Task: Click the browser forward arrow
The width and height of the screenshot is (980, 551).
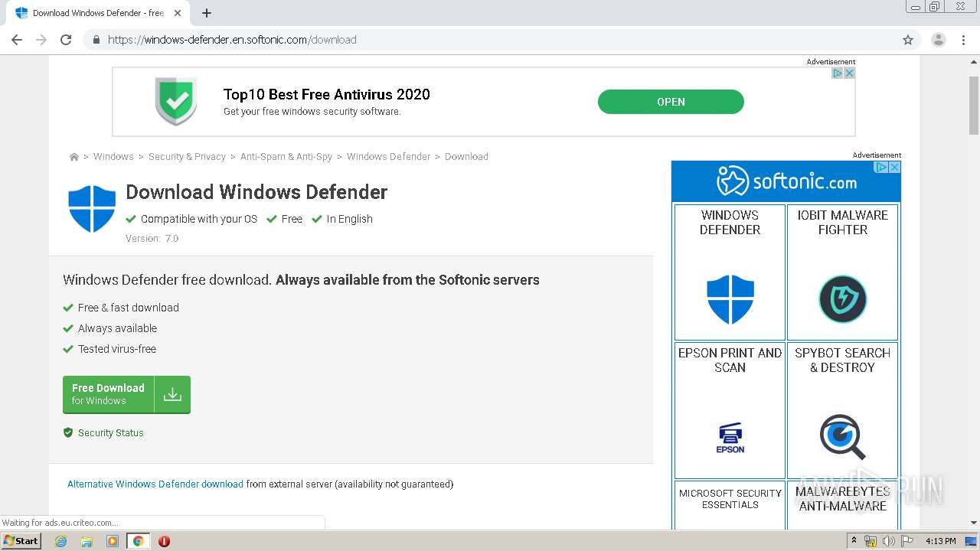Action: pos(41,40)
